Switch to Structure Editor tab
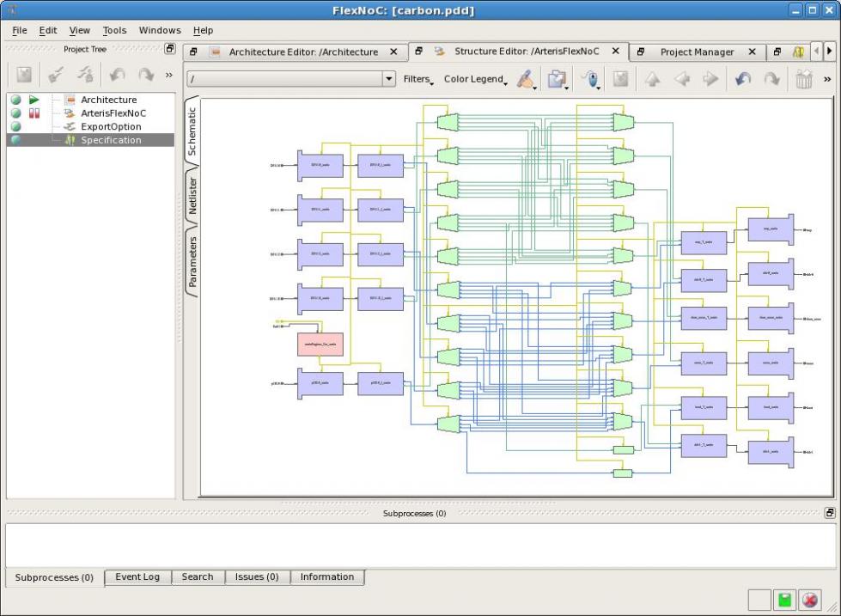The height and width of the screenshot is (616, 841). tap(526, 52)
